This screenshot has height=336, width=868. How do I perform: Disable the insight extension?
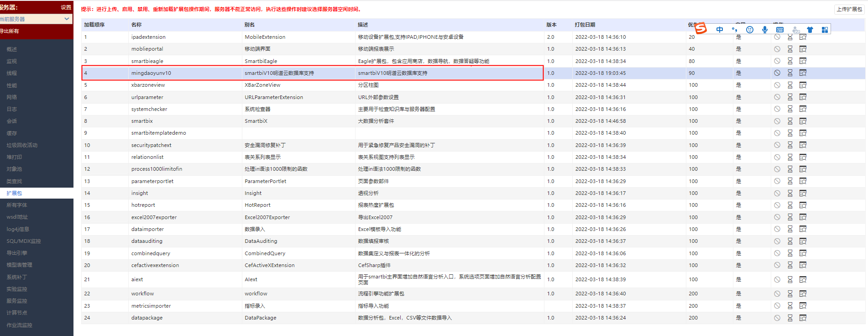pos(777,193)
